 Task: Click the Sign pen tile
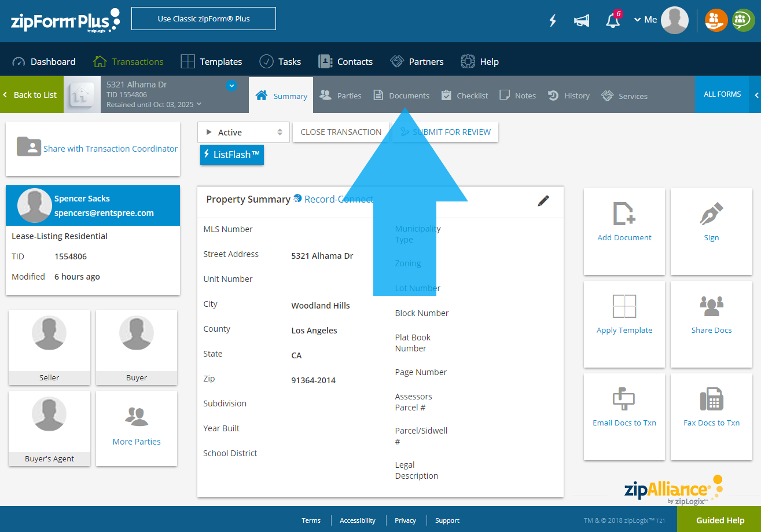711,232
